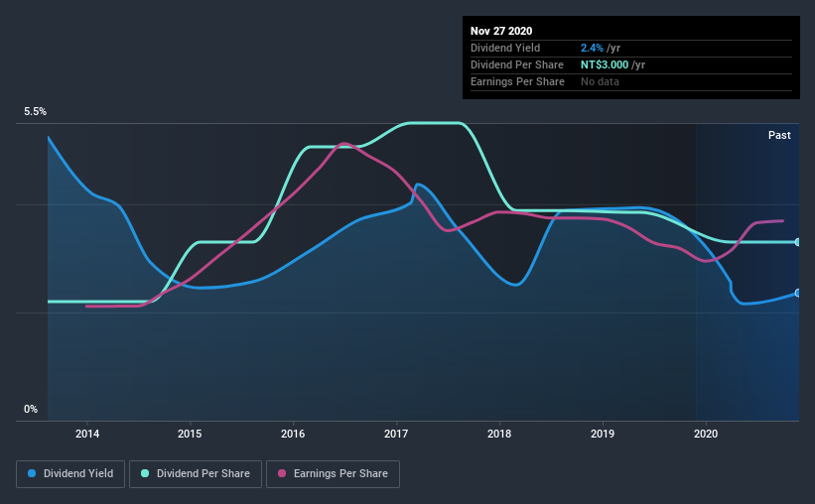This screenshot has height=504, width=815.
Task: Click the 2014 x-axis label
Action: 87,434
